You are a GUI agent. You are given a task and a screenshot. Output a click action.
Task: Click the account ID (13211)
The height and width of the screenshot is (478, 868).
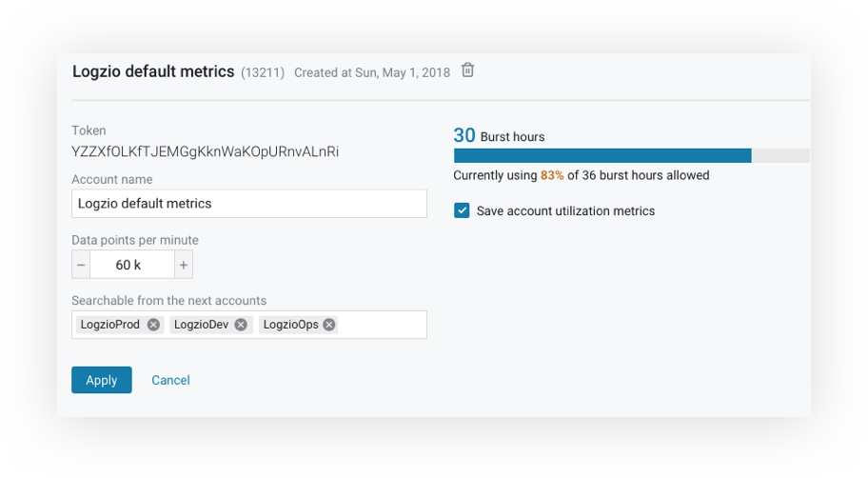point(263,72)
